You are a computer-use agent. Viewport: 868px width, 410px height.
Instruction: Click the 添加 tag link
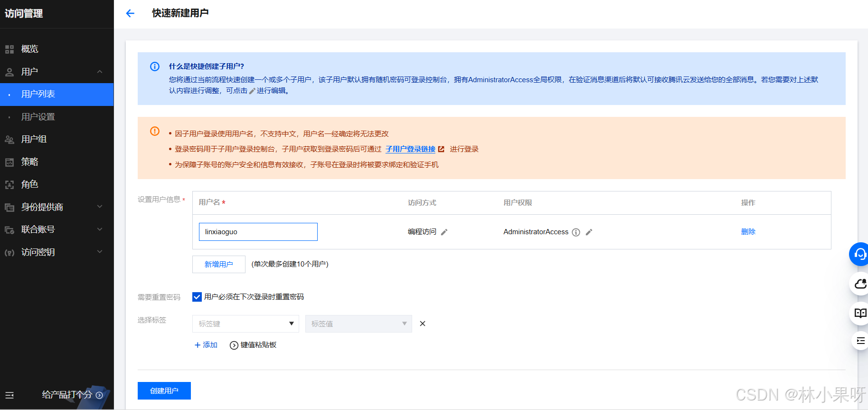coord(210,345)
